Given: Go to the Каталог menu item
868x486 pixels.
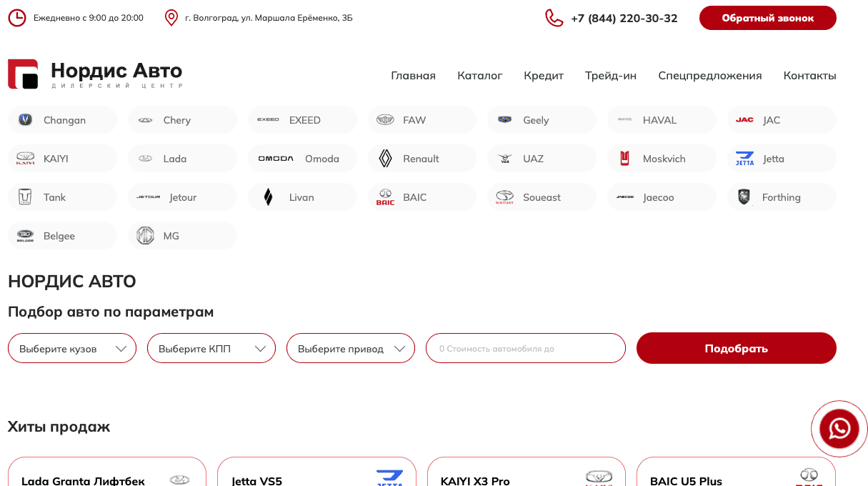Looking at the screenshot, I should [x=479, y=76].
